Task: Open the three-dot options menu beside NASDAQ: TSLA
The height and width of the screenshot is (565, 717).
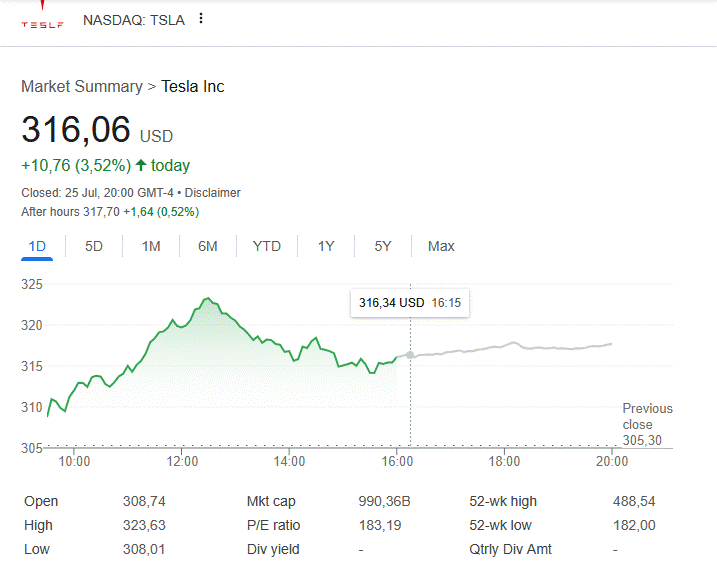Action: point(201,19)
